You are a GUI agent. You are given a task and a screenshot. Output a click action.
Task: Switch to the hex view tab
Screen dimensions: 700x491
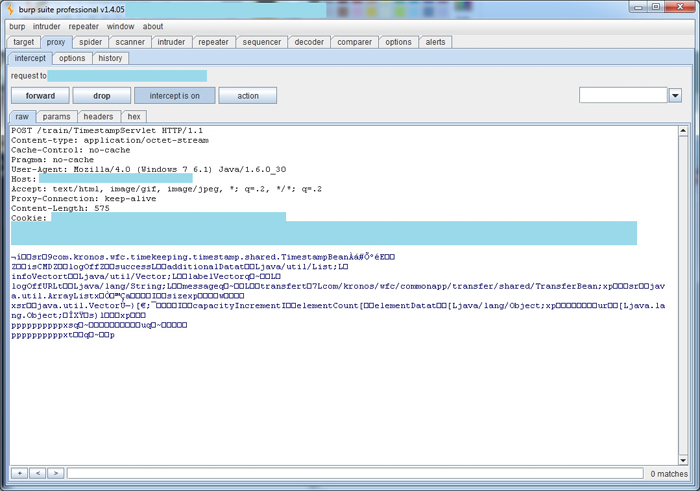(x=134, y=117)
